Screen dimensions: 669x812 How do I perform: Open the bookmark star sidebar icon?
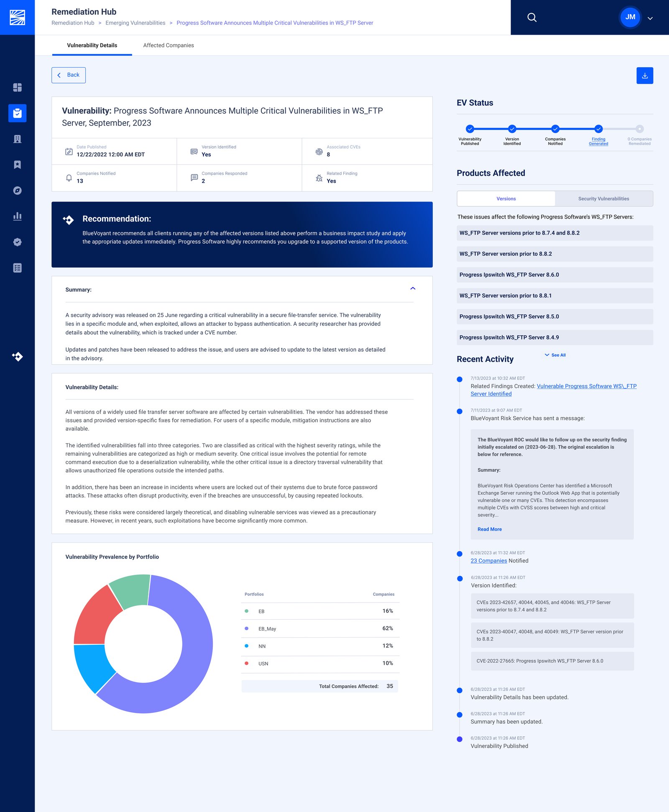click(17, 165)
